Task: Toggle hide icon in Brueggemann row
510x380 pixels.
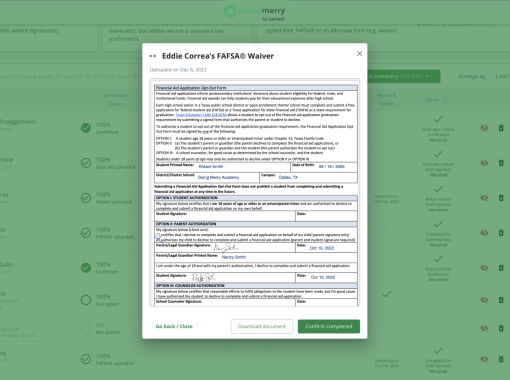Action: click(484, 128)
